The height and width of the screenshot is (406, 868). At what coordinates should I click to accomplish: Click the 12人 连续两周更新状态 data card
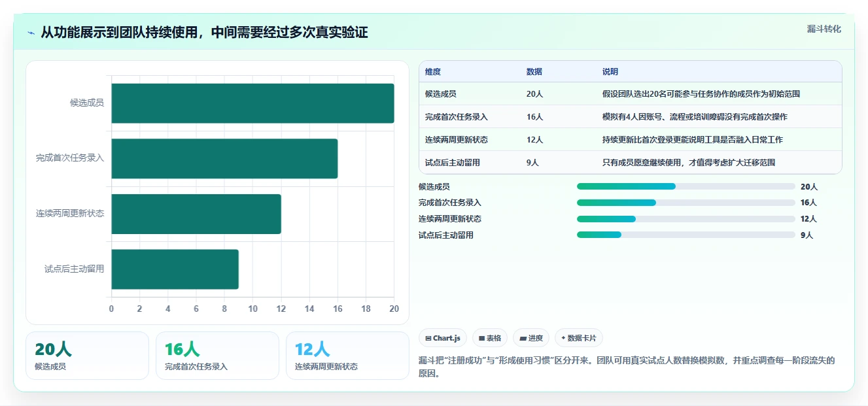coord(347,356)
